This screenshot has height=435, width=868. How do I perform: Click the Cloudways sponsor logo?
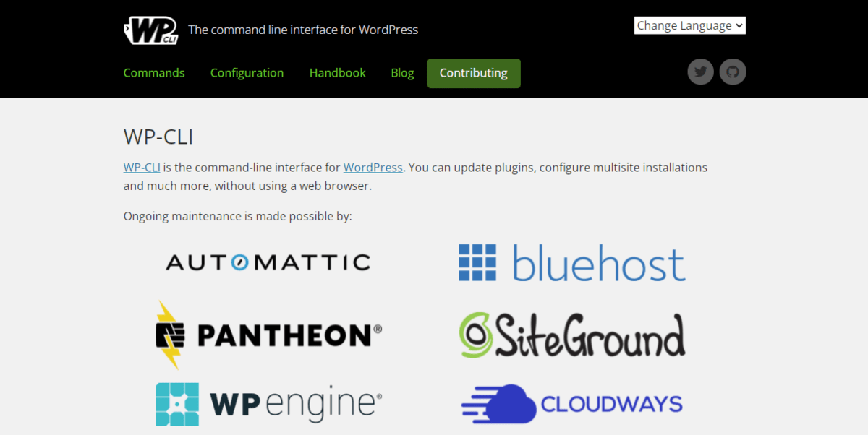pos(572,403)
